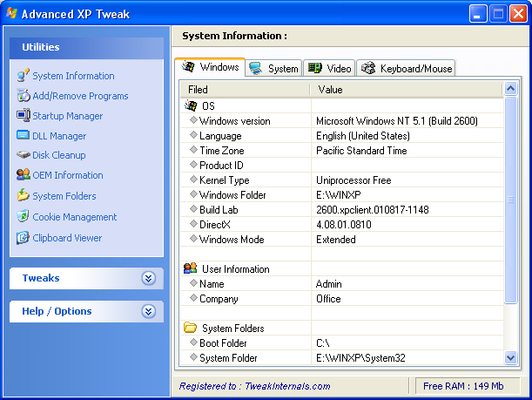The height and width of the screenshot is (400, 532).
Task: Expand the Help / Options panel chevron
Action: pos(149,311)
